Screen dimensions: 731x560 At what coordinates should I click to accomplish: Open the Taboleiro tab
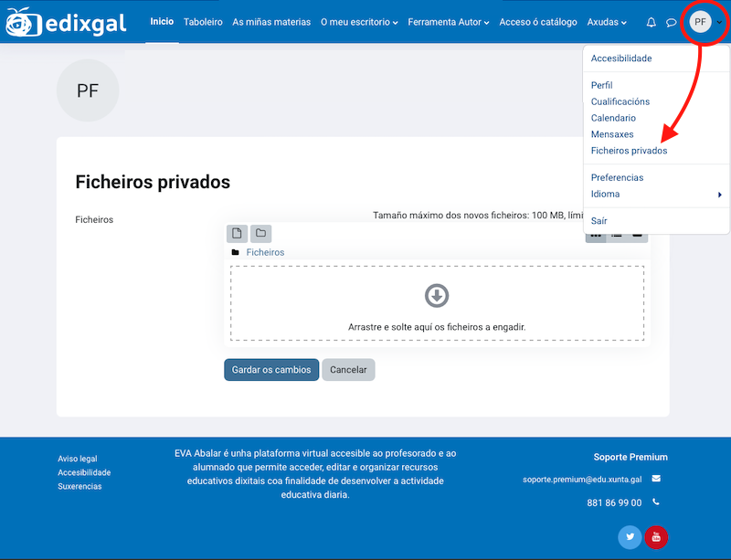[203, 22]
